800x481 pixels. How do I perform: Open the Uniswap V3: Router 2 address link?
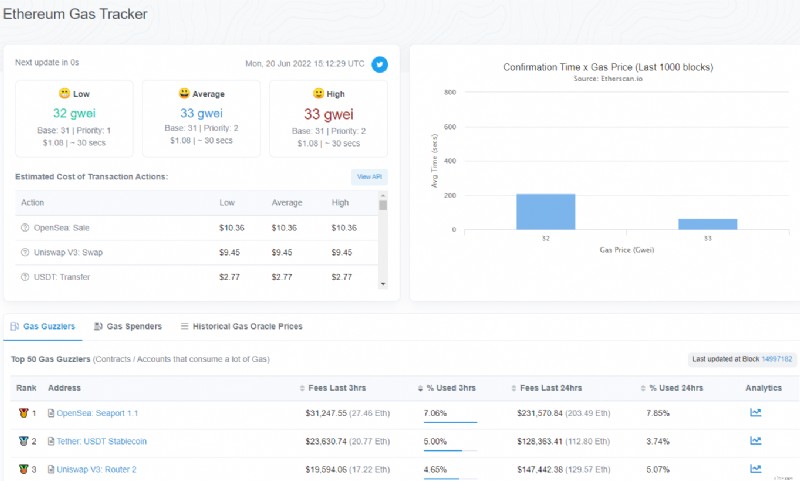[x=96, y=469]
